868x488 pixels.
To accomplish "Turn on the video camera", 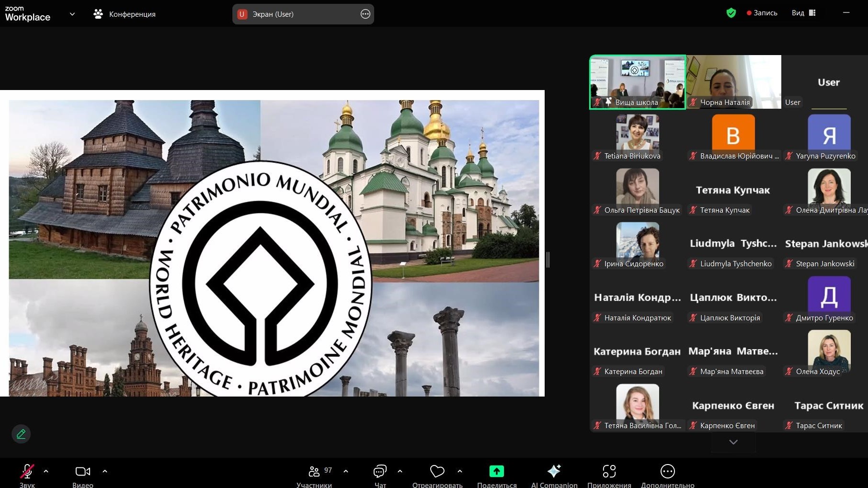I will pyautogui.click(x=83, y=472).
